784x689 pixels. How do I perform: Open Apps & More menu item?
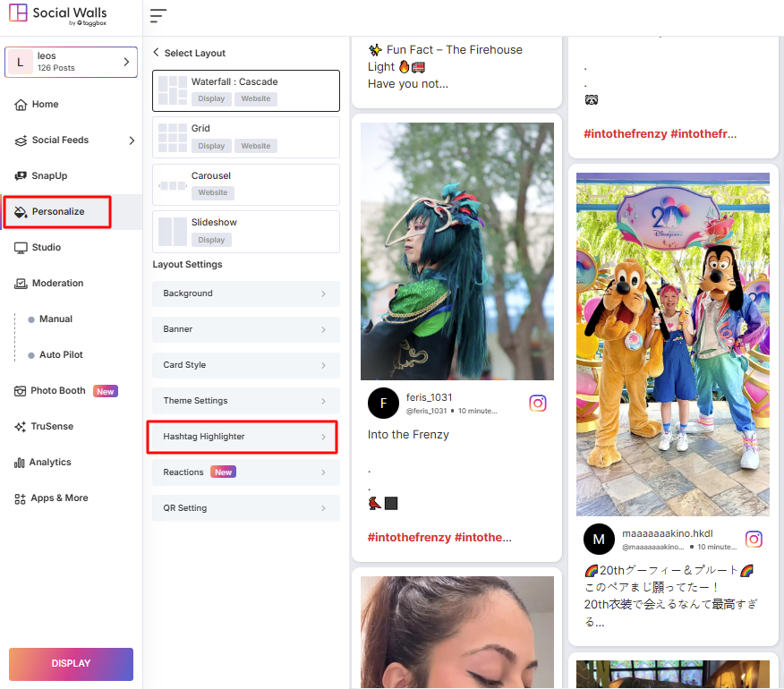[x=59, y=498]
